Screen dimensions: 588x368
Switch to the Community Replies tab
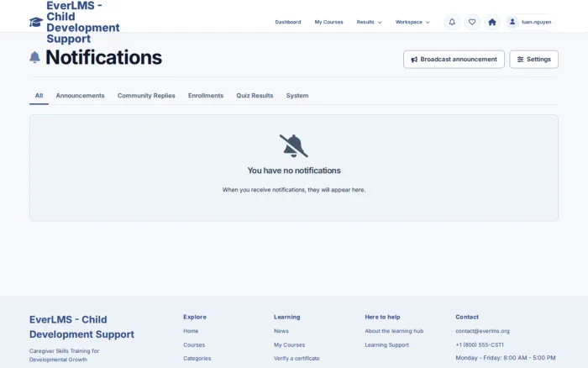click(x=146, y=96)
